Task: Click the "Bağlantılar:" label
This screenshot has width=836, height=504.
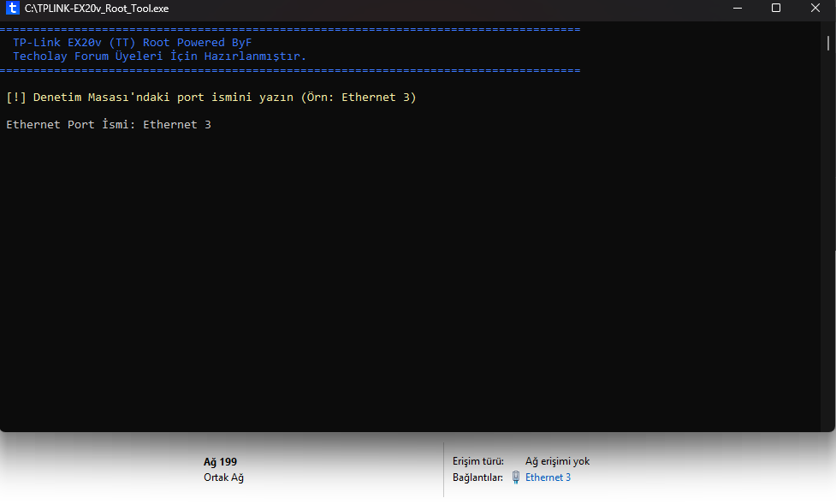Action: pos(477,477)
